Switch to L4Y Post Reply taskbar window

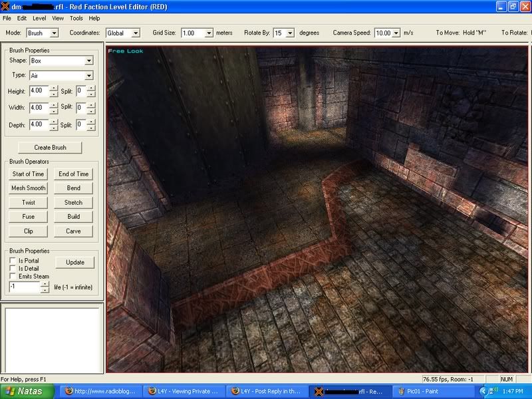[267, 392]
